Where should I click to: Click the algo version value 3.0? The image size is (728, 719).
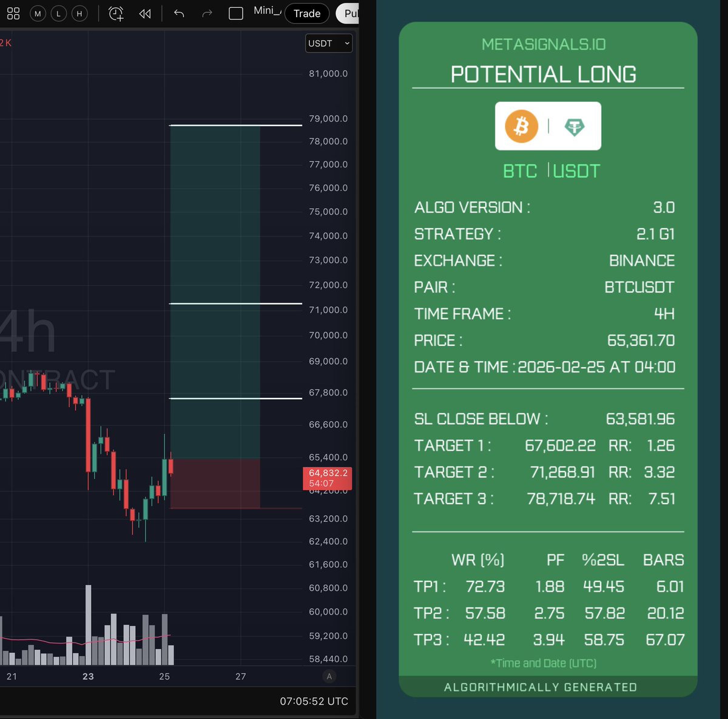[664, 208]
